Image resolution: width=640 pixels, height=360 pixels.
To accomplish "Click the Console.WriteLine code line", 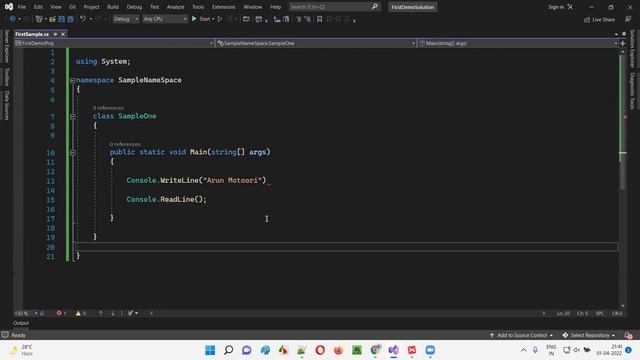I will [x=196, y=180].
